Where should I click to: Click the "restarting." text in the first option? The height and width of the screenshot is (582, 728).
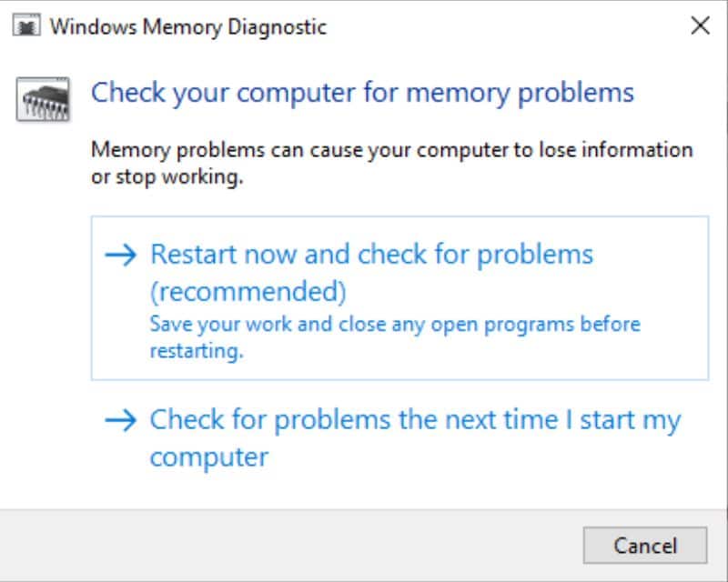point(196,351)
